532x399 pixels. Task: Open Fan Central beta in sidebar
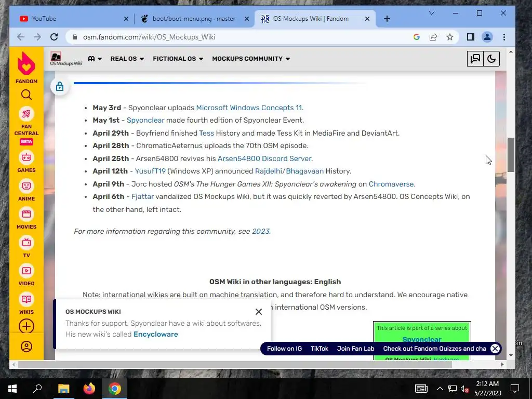click(x=26, y=126)
